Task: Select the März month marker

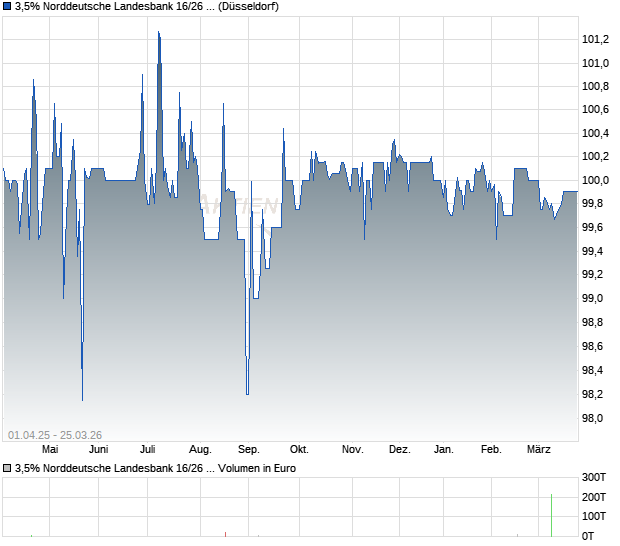Action: (540, 449)
